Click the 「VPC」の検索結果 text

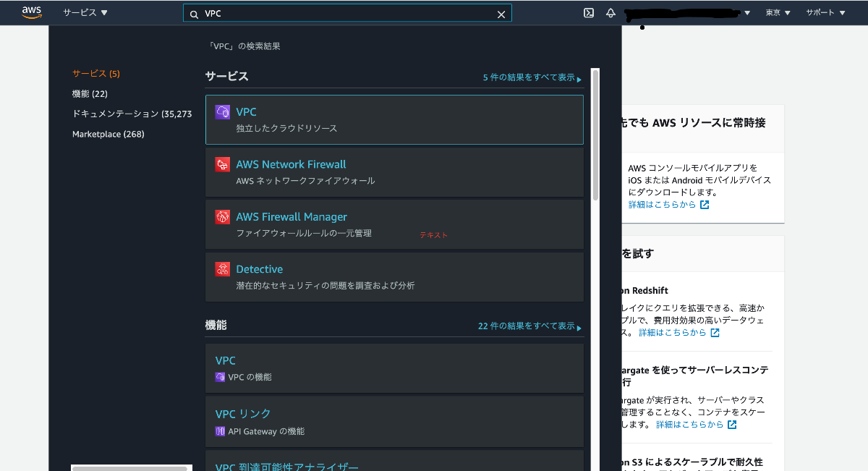(244, 46)
